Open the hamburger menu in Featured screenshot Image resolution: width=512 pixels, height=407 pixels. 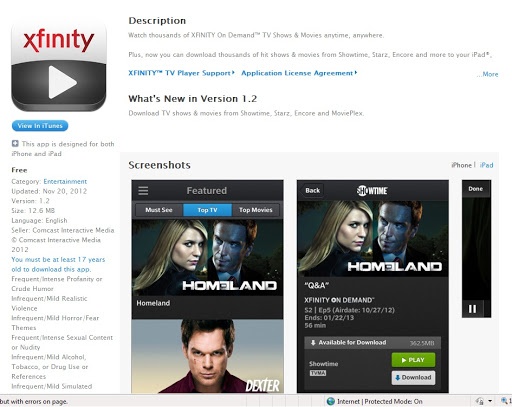pos(143,191)
